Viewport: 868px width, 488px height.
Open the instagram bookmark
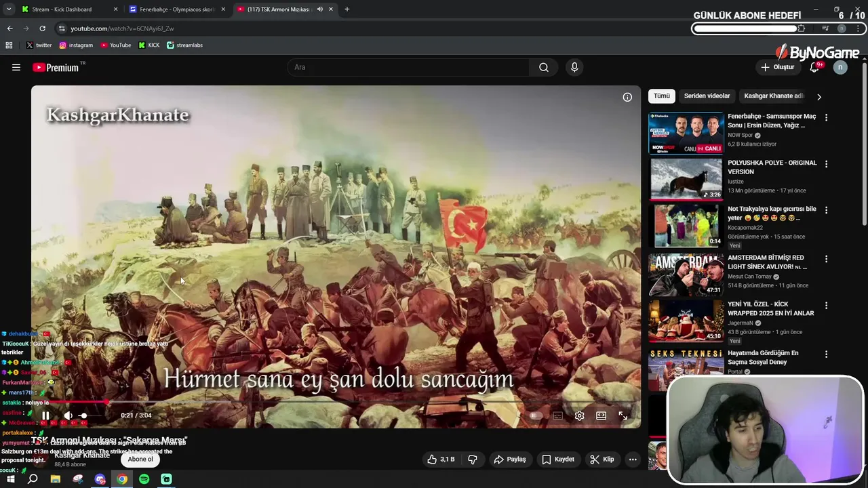pyautogui.click(x=76, y=45)
